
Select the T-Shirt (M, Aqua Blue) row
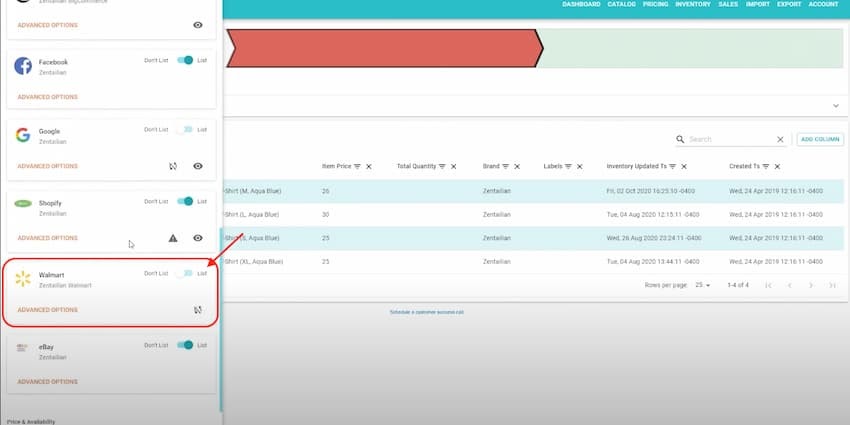(x=533, y=191)
